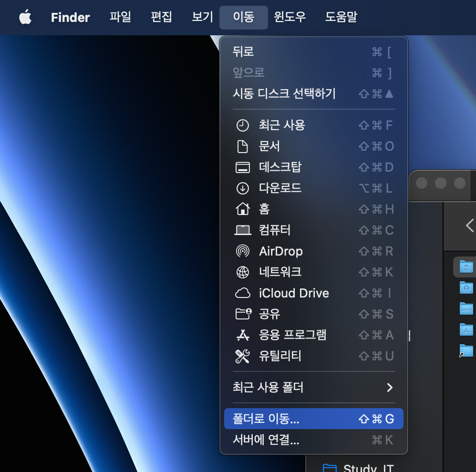
Task: Click the 컴퓨터 laptop icon
Action: coord(243,230)
